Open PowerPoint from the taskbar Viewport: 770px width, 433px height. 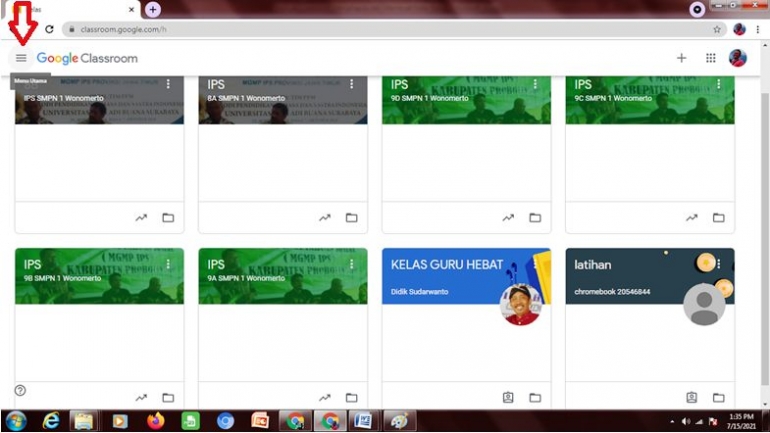coord(260,421)
